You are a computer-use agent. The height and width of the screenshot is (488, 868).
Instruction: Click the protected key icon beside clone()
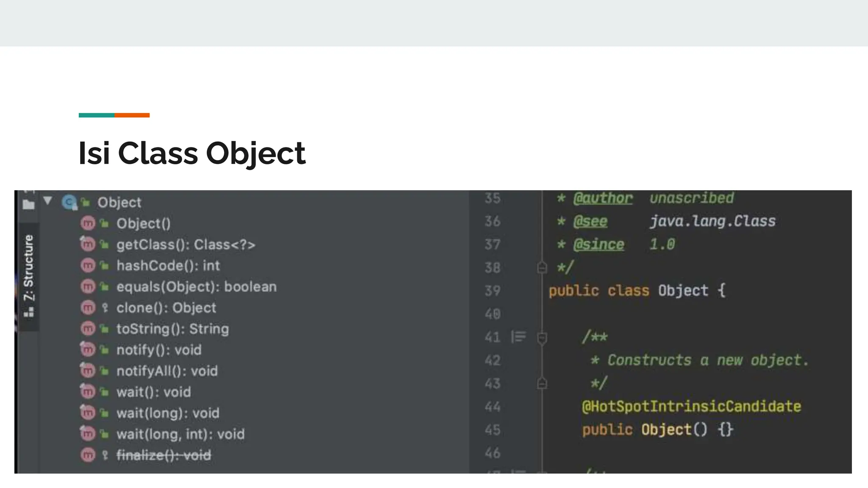click(105, 308)
